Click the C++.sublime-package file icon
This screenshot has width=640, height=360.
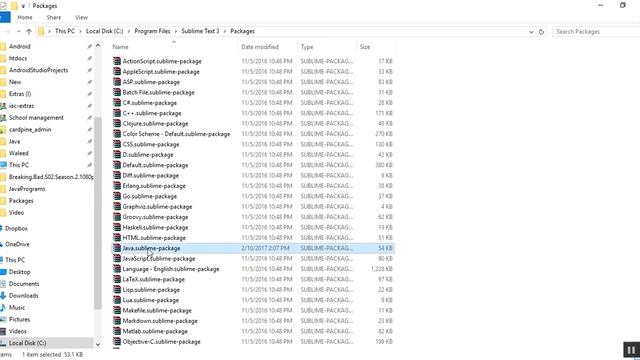coord(117,113)
